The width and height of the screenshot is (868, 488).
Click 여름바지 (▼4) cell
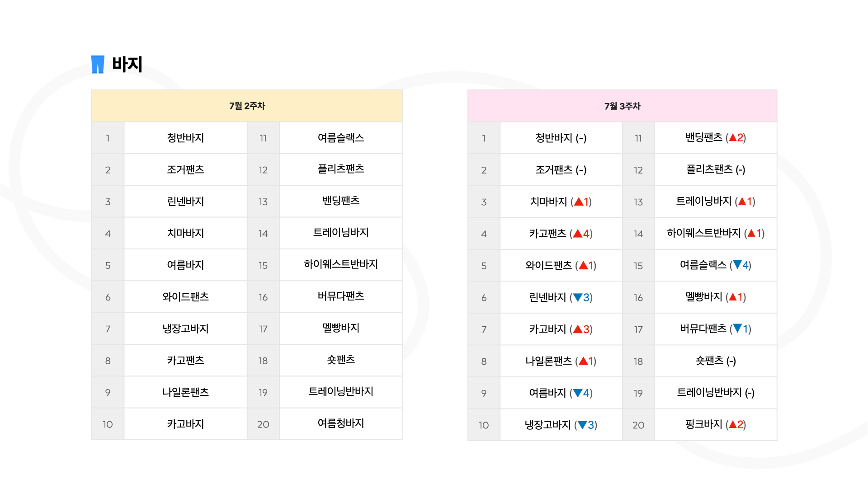click(561, 393)
